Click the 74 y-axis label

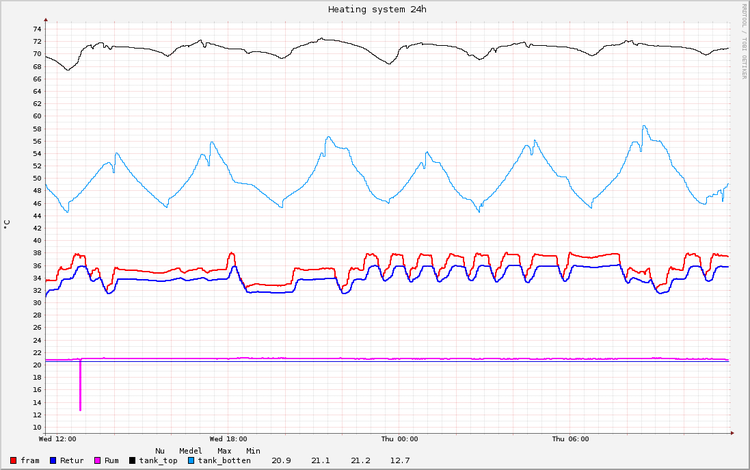point(36,29)
